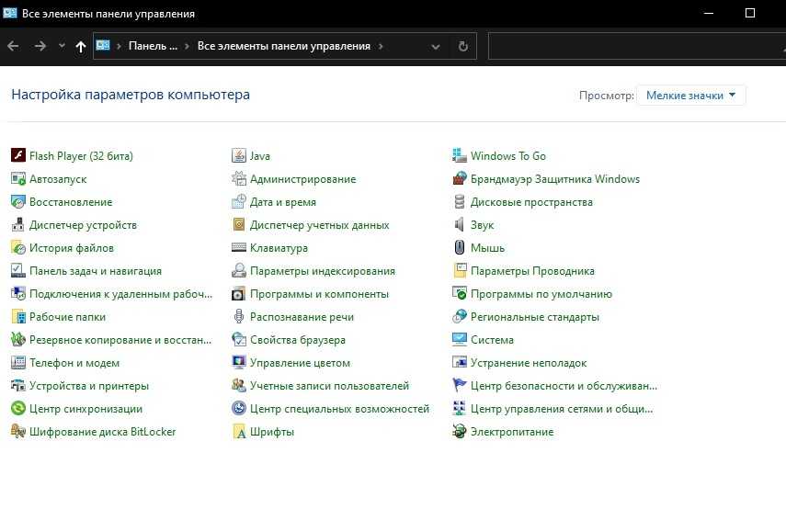Viewport: 786px width, 532px height.
Task: Click the Шрифты fonts icon
Action: coord(238,432)
